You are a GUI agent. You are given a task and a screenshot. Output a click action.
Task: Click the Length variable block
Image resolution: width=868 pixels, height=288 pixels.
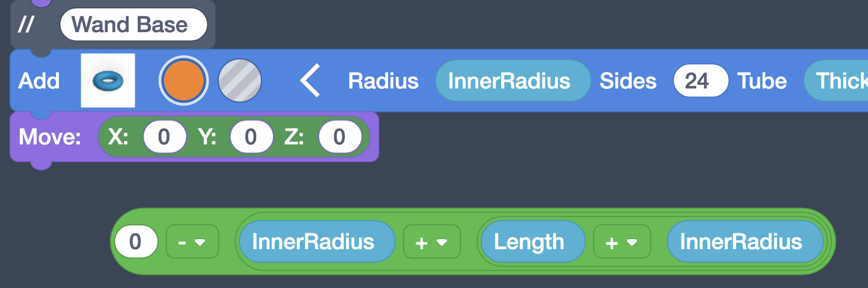529,242
